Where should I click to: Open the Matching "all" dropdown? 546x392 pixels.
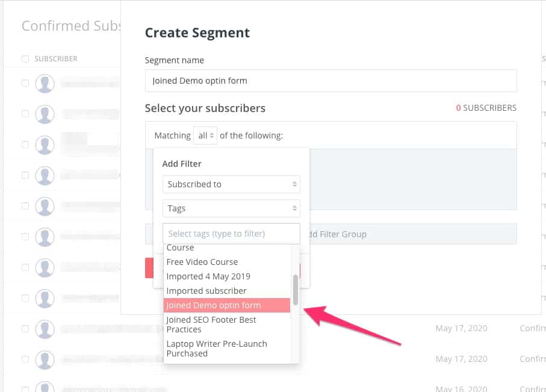tap(205, 136)
